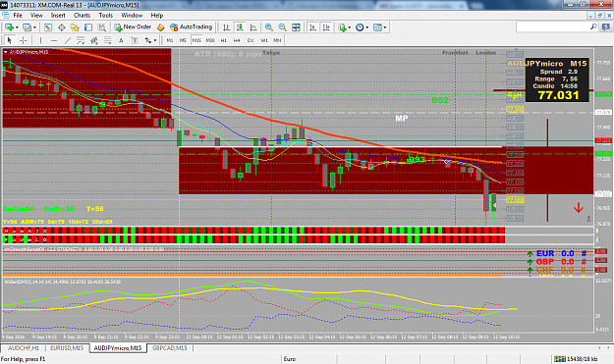This screenshot has width=614, height=364.
Task: Select the H1 timeframe
Action: (224, 40)
